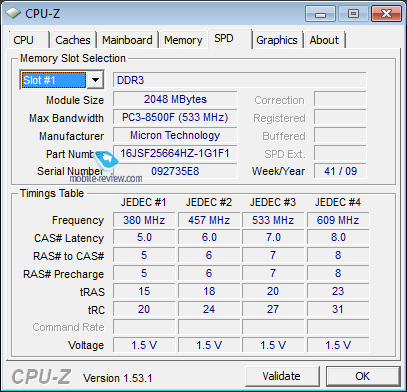Click the JEDEC #1 column header
The height and width of the screenshot is (392, 407).
coord(144,202)
